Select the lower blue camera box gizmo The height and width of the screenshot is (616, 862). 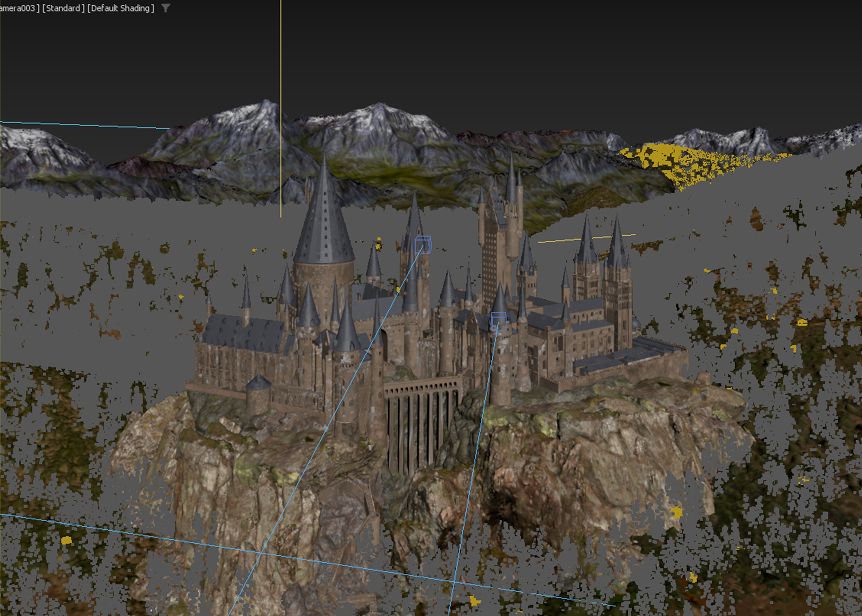coord(498,321)
